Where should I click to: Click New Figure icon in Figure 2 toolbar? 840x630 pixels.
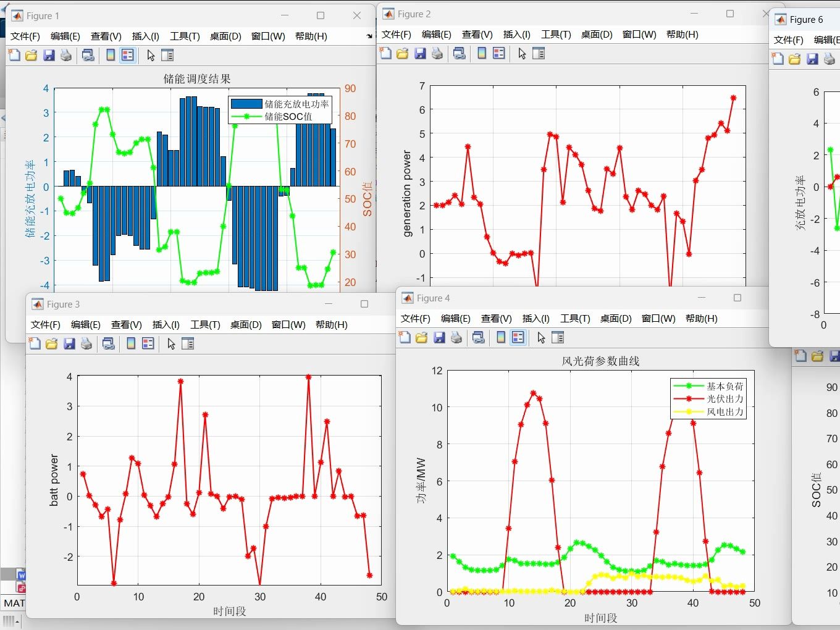pyautogui.click(x=385, y=53)
